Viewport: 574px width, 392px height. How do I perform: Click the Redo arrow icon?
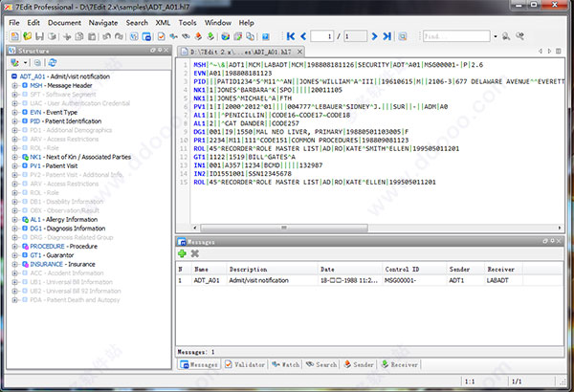120,36
